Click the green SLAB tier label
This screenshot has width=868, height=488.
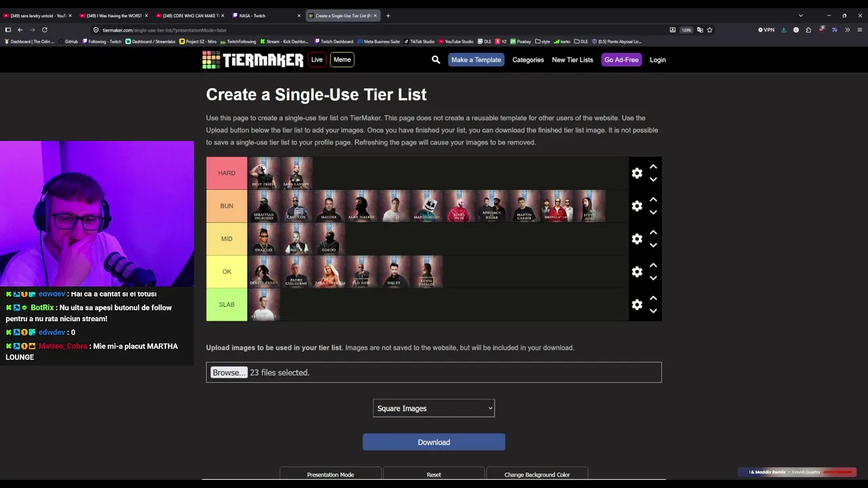click(x=226, y=305)
